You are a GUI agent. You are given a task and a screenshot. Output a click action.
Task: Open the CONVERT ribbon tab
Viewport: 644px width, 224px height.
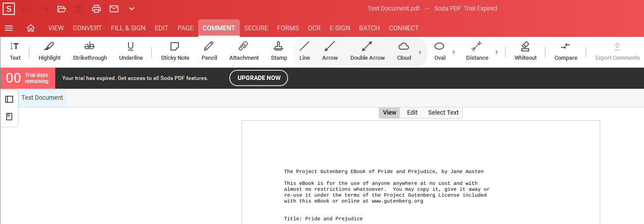point(87,28)
